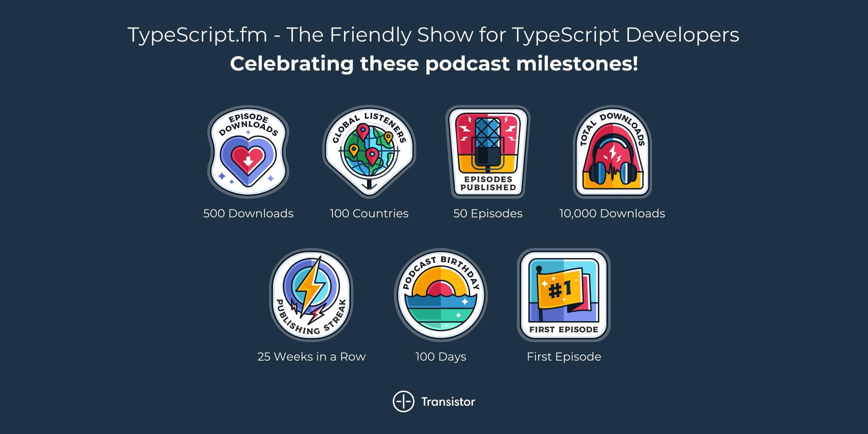Select the "100 Days" caption
868x434 pixels.
pyautogui.click(x=441, y=357)
